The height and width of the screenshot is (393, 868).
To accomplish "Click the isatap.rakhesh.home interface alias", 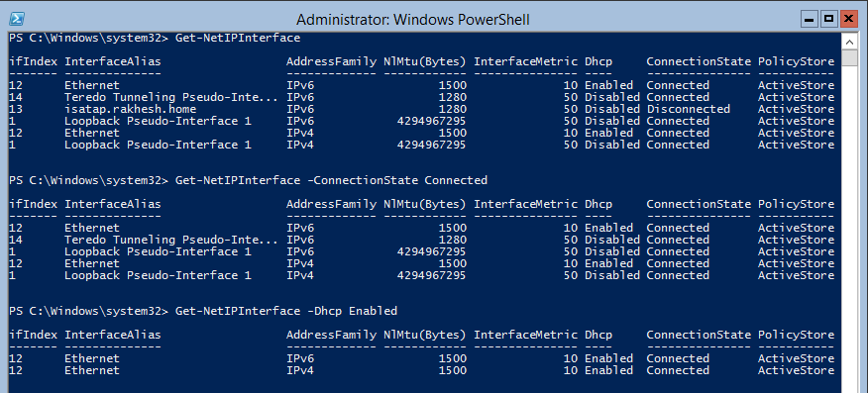I will (x=120, y=109).
